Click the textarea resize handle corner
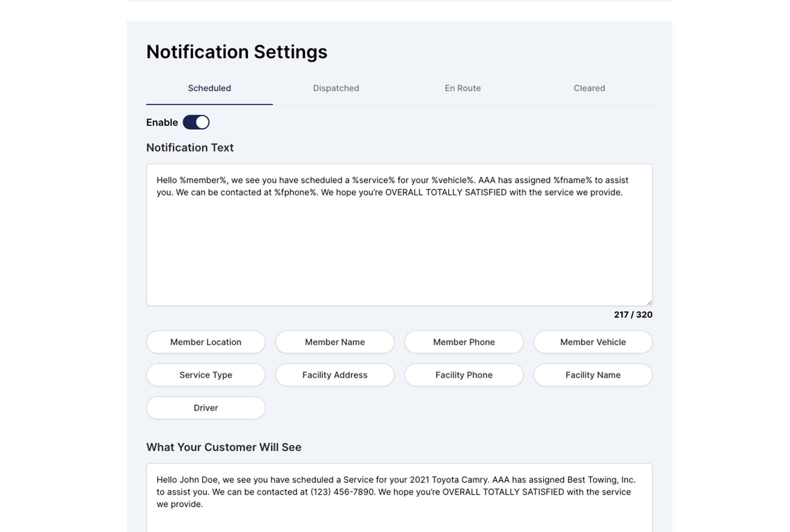790x532 pixels. click(649, 302)
